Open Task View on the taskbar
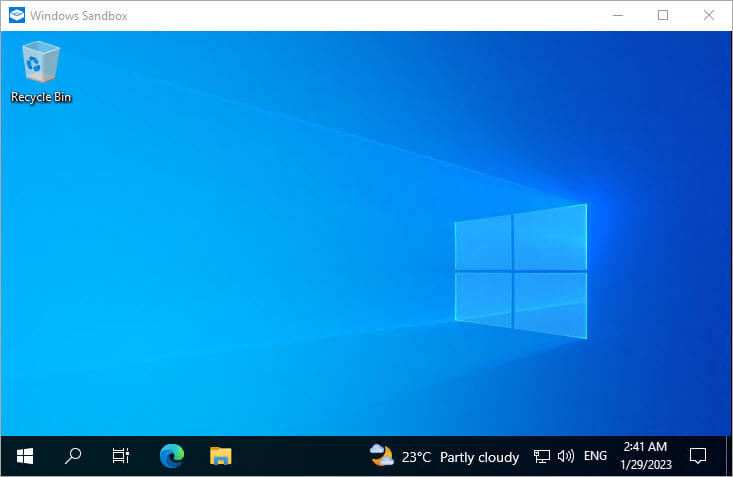Viewport: 733px width, 477px height. tap(121, 456)
